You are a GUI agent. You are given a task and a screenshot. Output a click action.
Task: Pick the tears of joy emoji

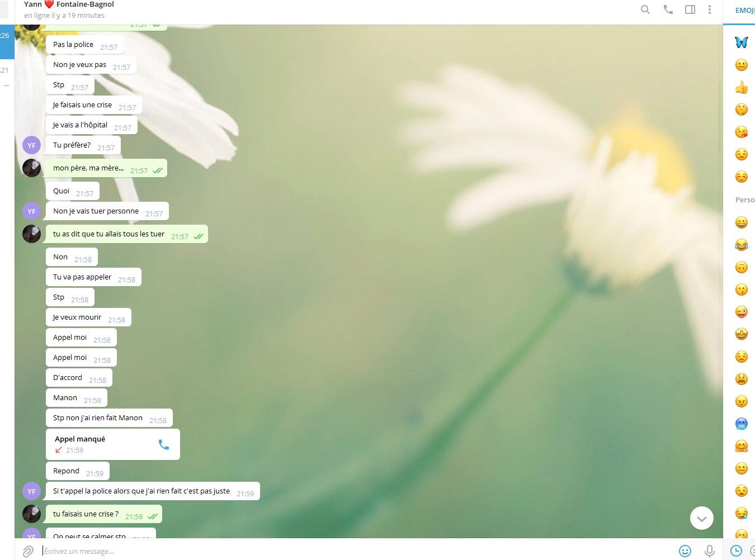[x=742, y=245]
